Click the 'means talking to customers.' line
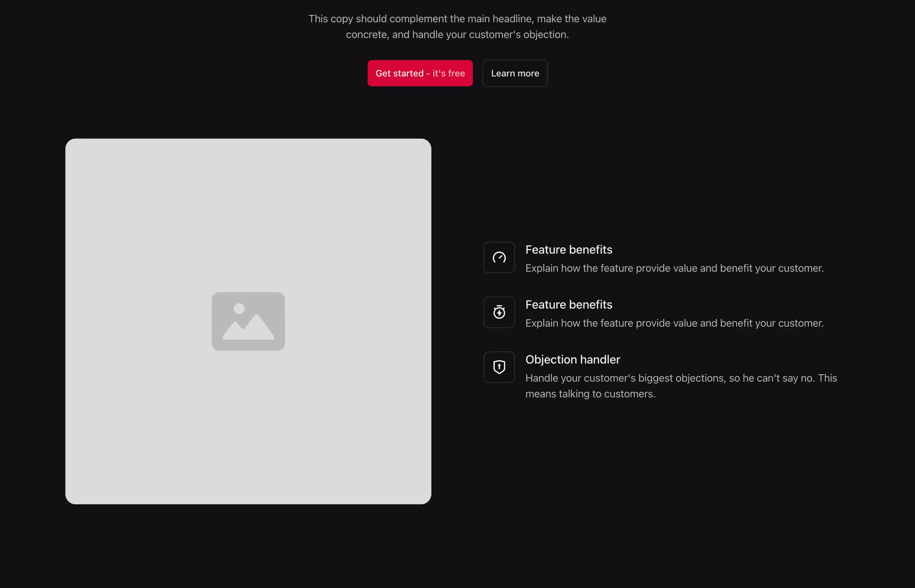 click(590, 394)
